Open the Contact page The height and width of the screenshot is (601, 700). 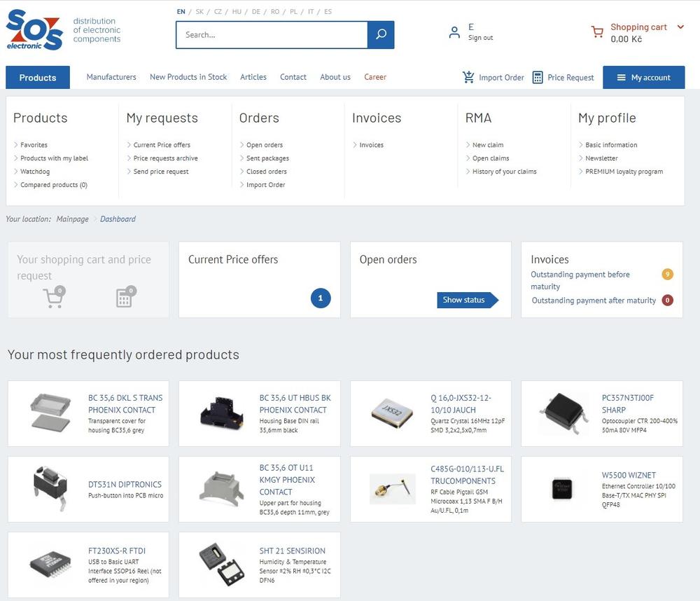click(293, 77)
